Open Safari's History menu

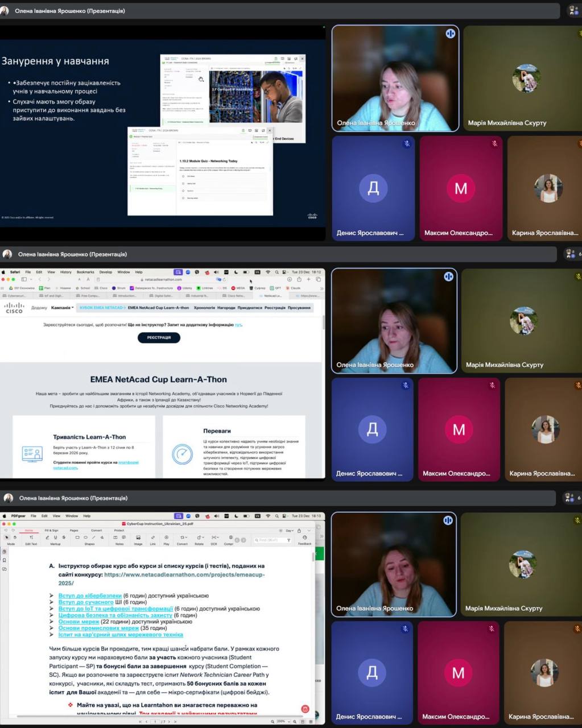tap(65, 272)
